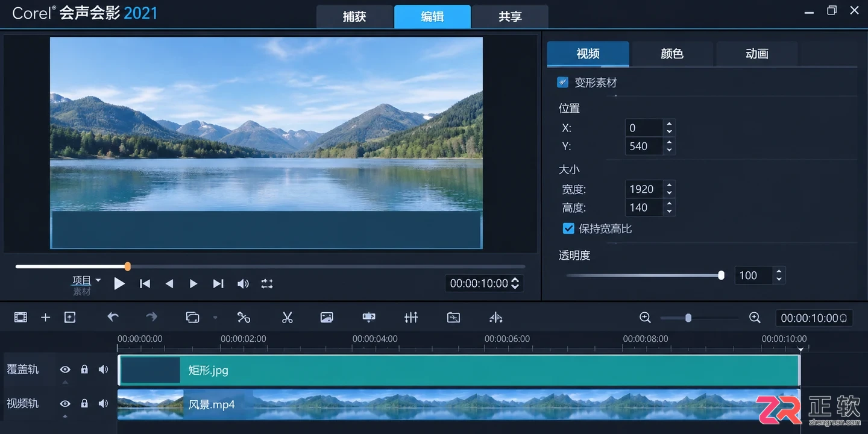Play the project preview
The image size is (868, 434).
pyautogui.click(x=119, y=283)
